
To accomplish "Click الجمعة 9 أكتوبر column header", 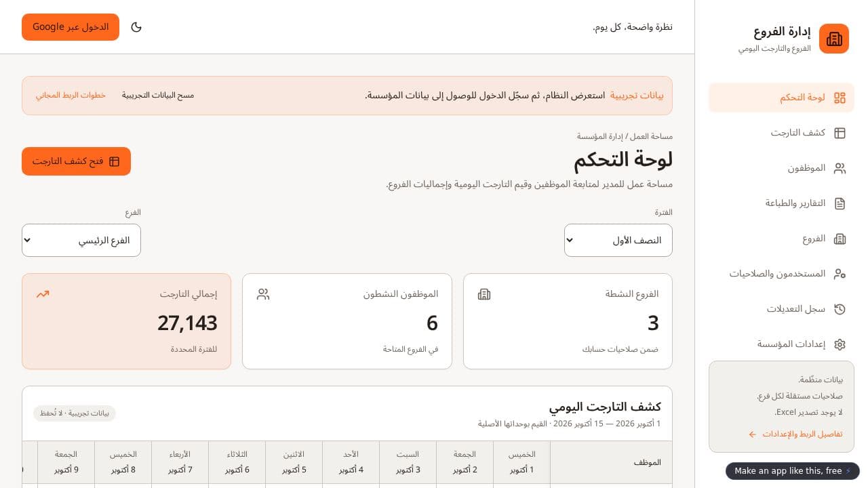I will click(x=66, y=462).
